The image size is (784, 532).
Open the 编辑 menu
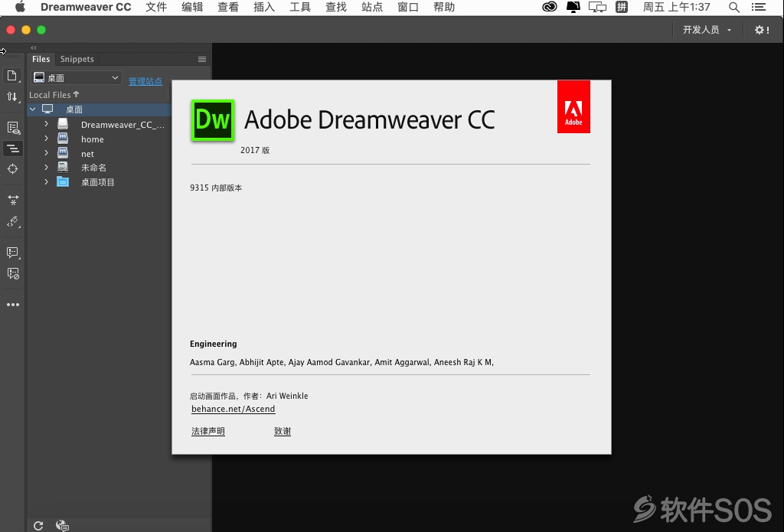192,7
